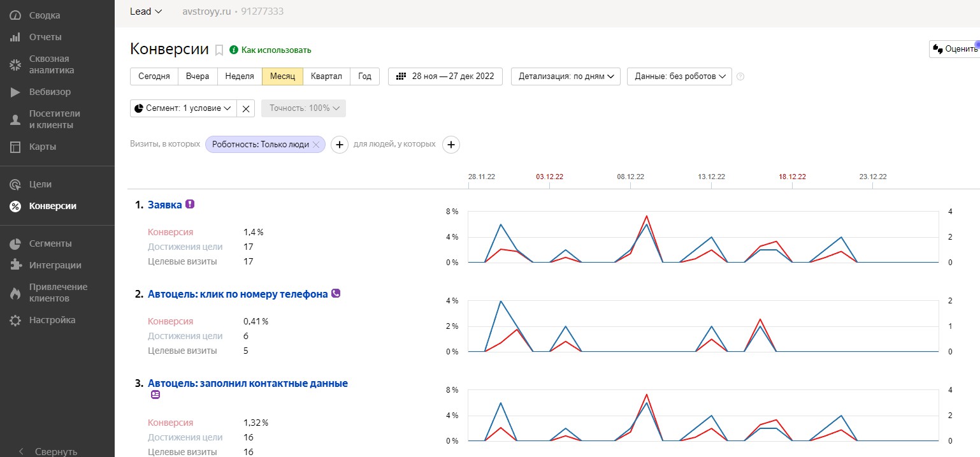Open the Заявка goal link
The width and height of the screenshot is (980, 457).
[x=165, y=205]
